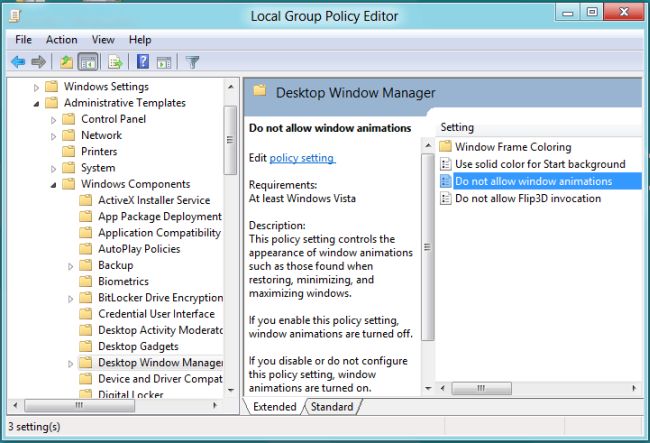Click Do not allow window animations icon
The height and width of the screenshot is (443, 650).
point(446,181)
